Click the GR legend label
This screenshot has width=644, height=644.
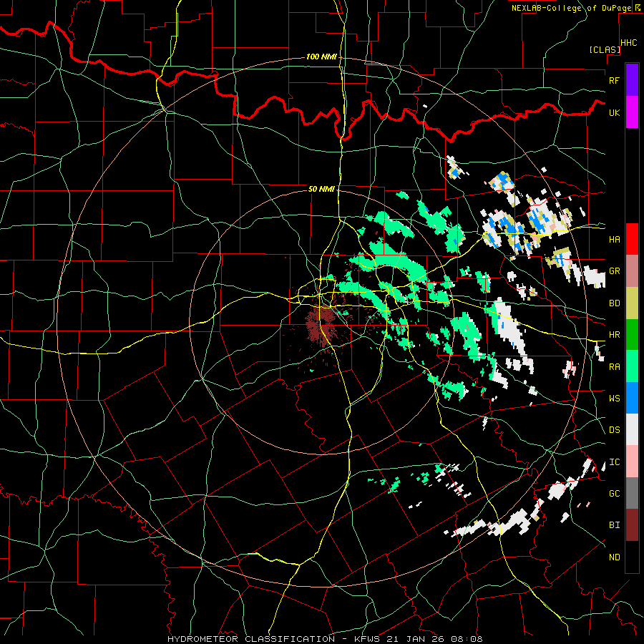point(614,271)
